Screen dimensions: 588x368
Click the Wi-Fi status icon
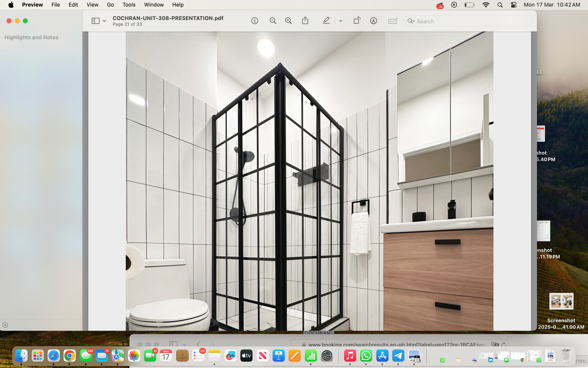pyautogui.click(x=486, y=5)
